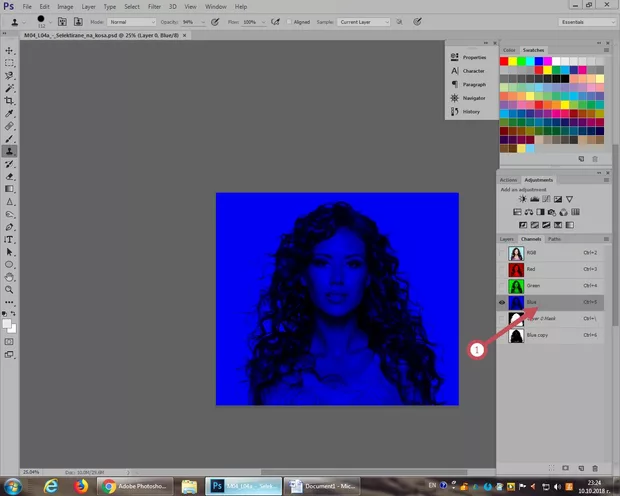
Task: Pick the Move tool at toolbar top
Action: pos(10,50)
